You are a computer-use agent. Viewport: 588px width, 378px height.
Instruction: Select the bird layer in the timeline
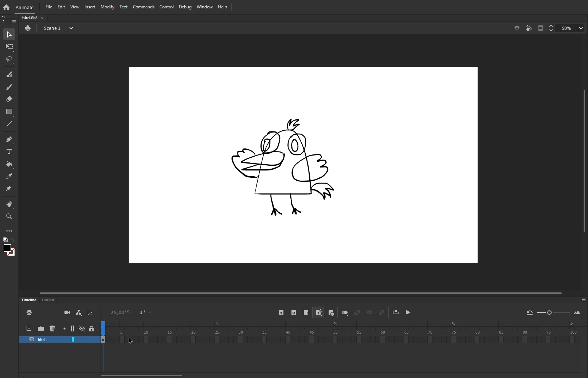pyautogui.click(x=60, y=339)
